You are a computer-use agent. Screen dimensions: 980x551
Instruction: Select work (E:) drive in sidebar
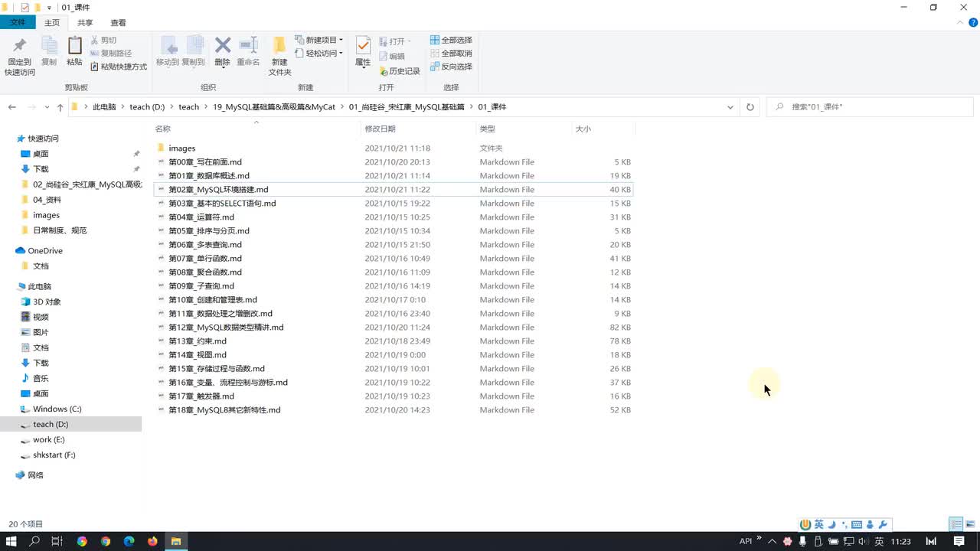point(48,439)
